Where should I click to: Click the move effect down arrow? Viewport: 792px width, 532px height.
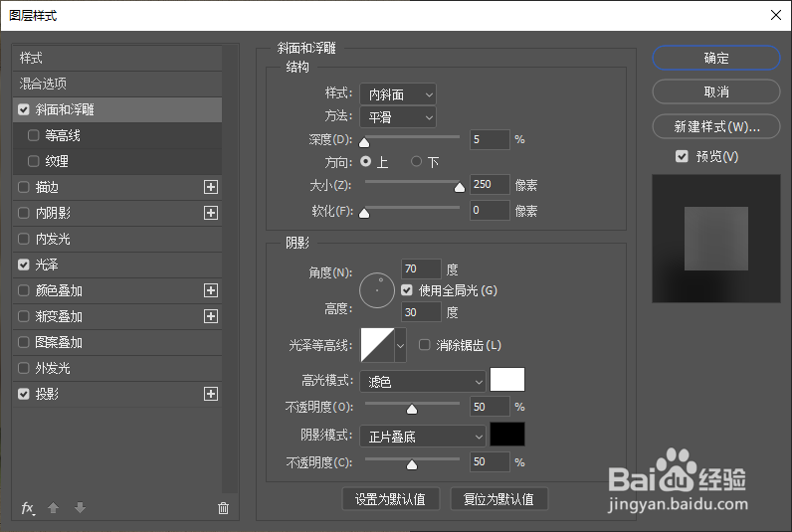click(80, 507)
